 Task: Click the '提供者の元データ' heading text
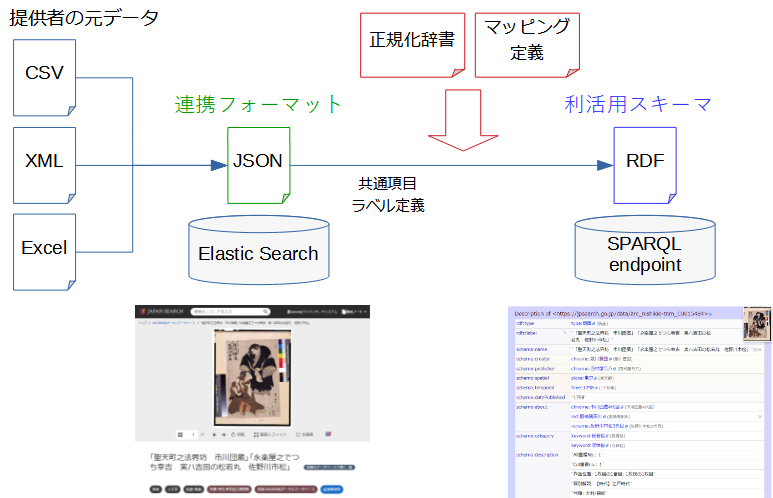pos(84,18)
